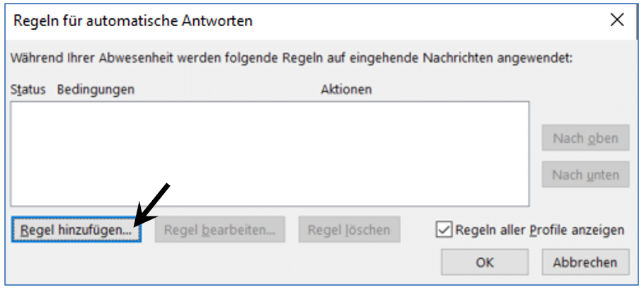Click the disabled Regel löschen button
Image resolution: width=644 pixels, height=290 pixels.
pos(349,230)
